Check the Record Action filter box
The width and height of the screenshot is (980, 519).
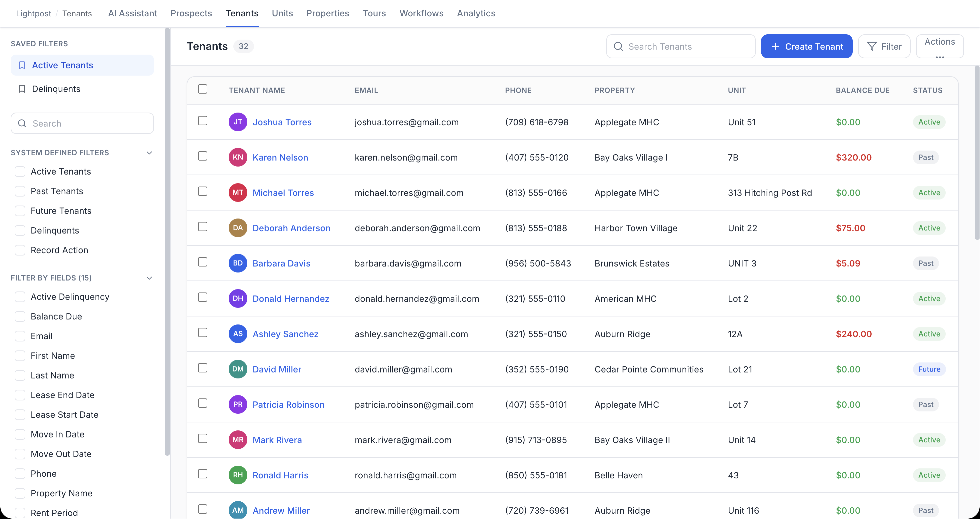coord(20,250)
